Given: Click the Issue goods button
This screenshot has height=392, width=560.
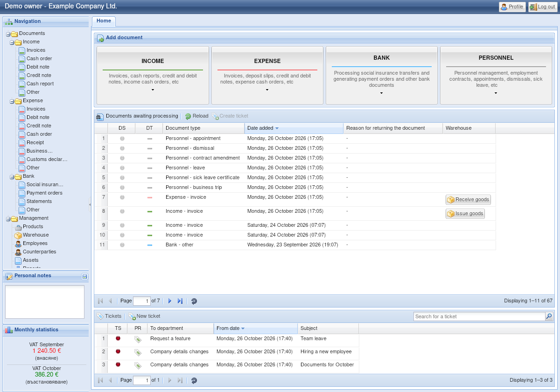Looking at the screenshot, I should coord(465,214).
